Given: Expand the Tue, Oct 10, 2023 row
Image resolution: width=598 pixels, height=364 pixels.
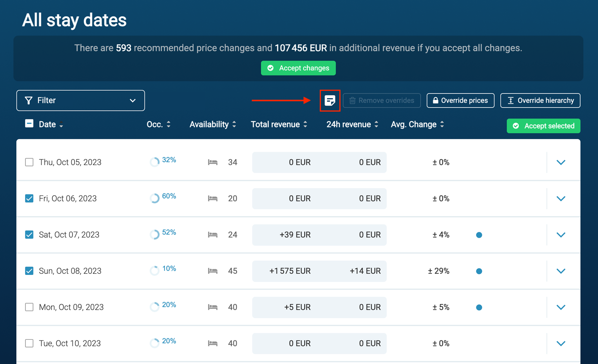Looking at the screenshot, I should (561, 343).
